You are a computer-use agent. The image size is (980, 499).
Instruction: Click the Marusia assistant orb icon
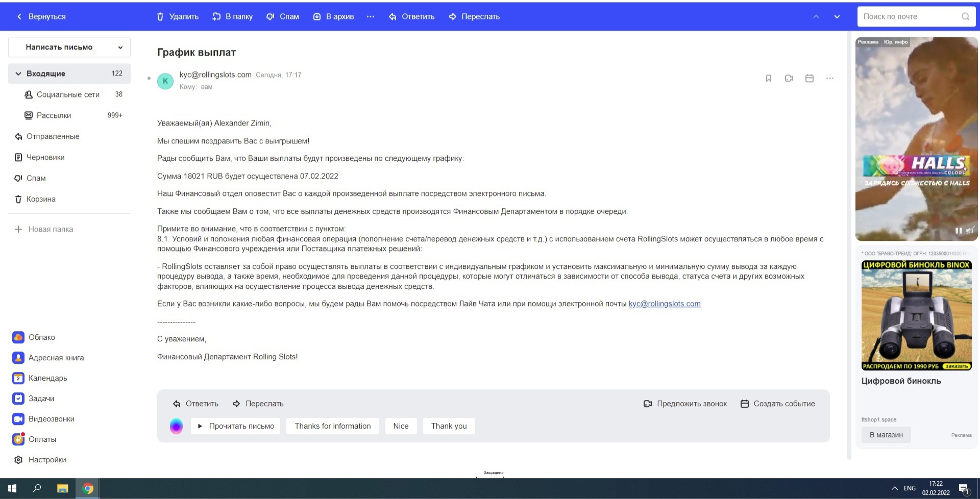click(176, 426)
